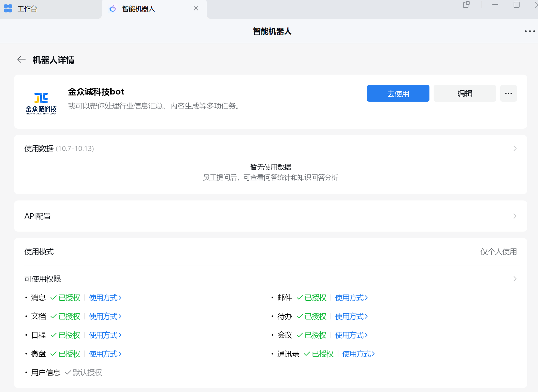
Task: Click the 金众诚科技 bot logo
Action: pyautogui.click(x=41, y=103)
